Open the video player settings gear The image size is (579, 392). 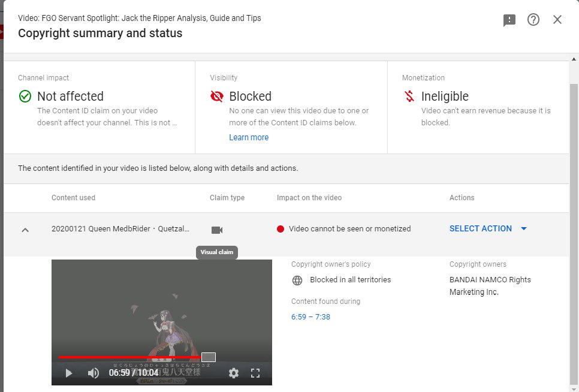coord(233,373)
